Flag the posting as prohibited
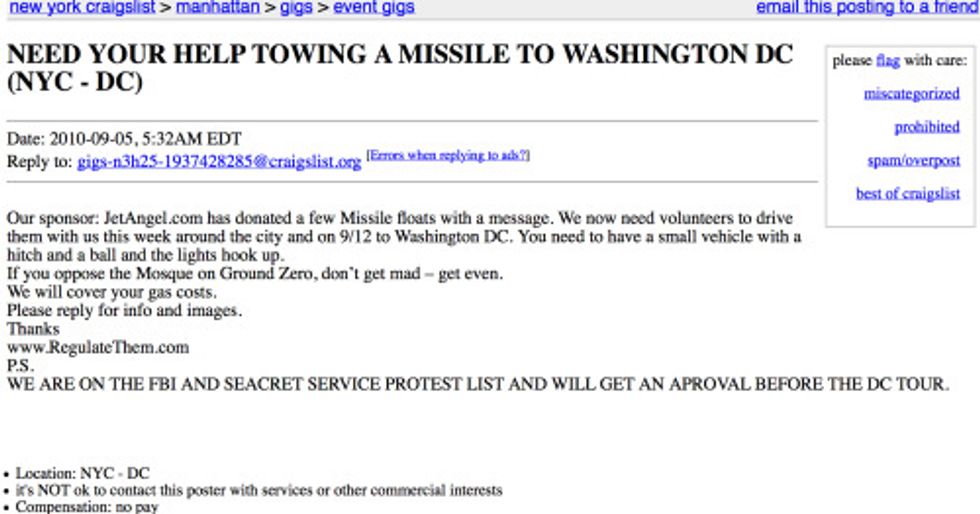 927,127
